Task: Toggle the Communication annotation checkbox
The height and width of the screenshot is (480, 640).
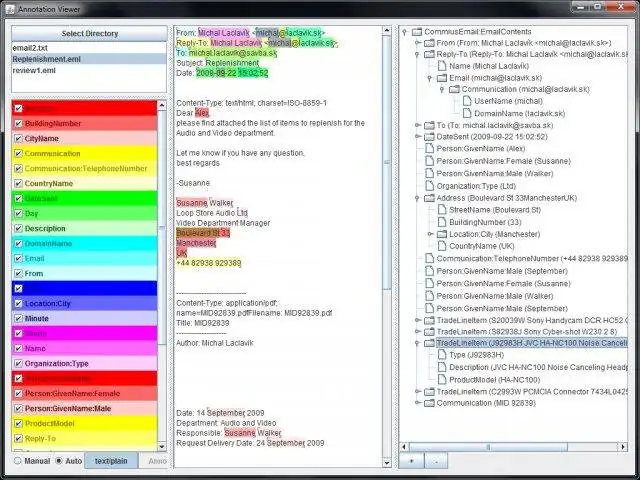Action: click(x=18, y=153)
